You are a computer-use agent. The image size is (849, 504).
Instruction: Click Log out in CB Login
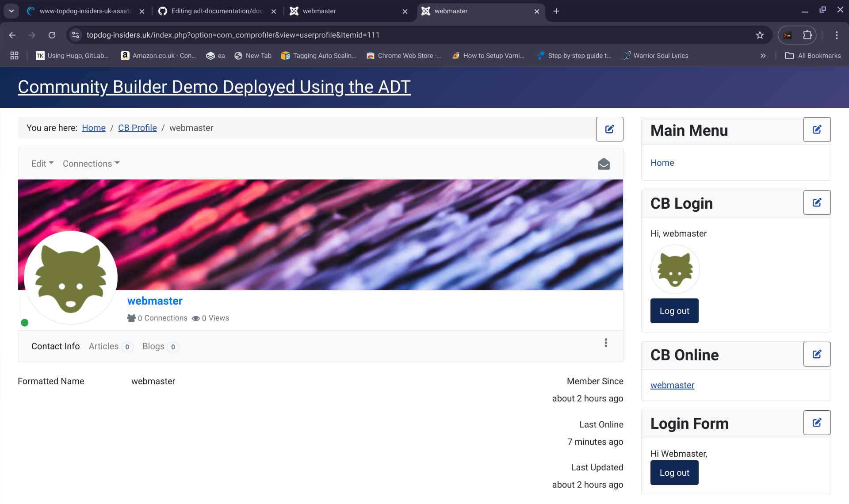[x=674, y=311]
